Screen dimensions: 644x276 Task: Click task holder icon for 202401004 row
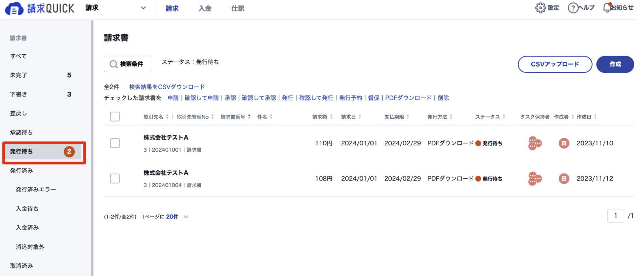coord(535,178)
